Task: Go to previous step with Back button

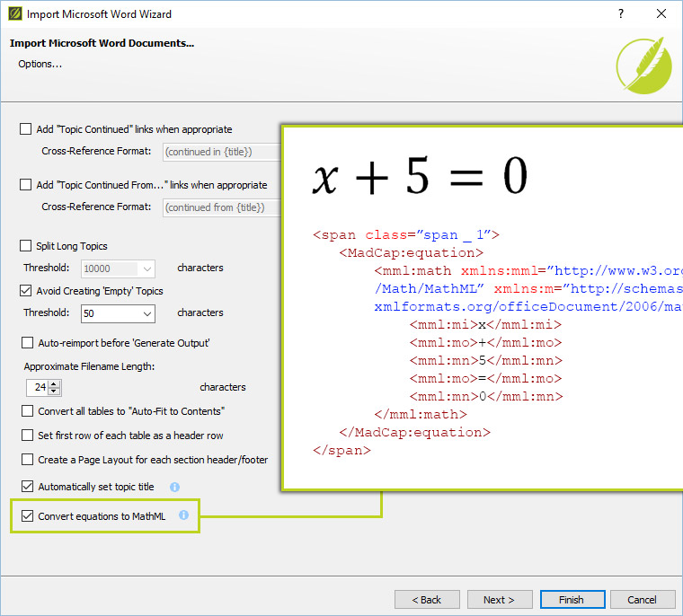Action: tap(427, 600)
